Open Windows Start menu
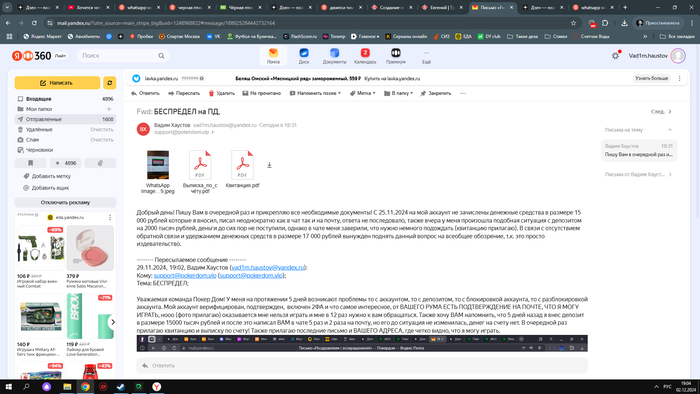This screenshot has width=700, height=394. (8, 386)
